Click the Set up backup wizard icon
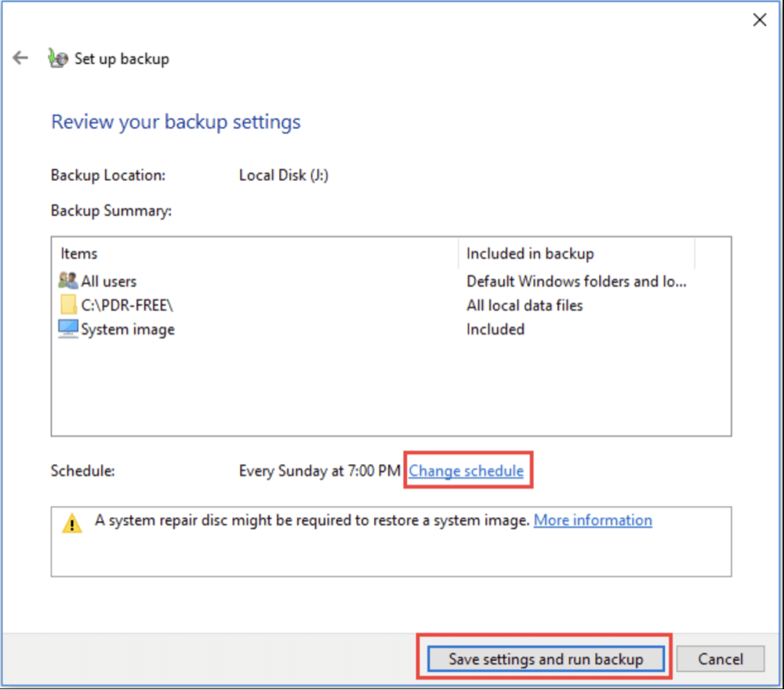This screenshot has width=784, height=690. coord(56,57)
